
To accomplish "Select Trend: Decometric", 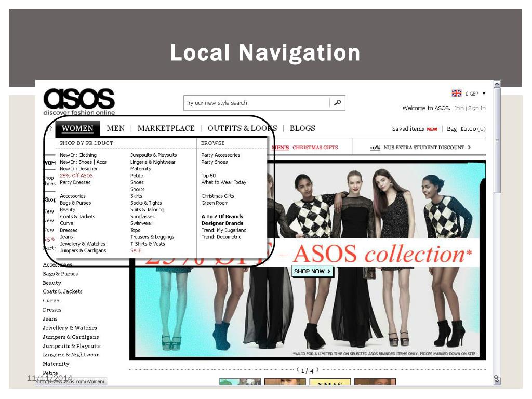I will [x=221, y=237].
